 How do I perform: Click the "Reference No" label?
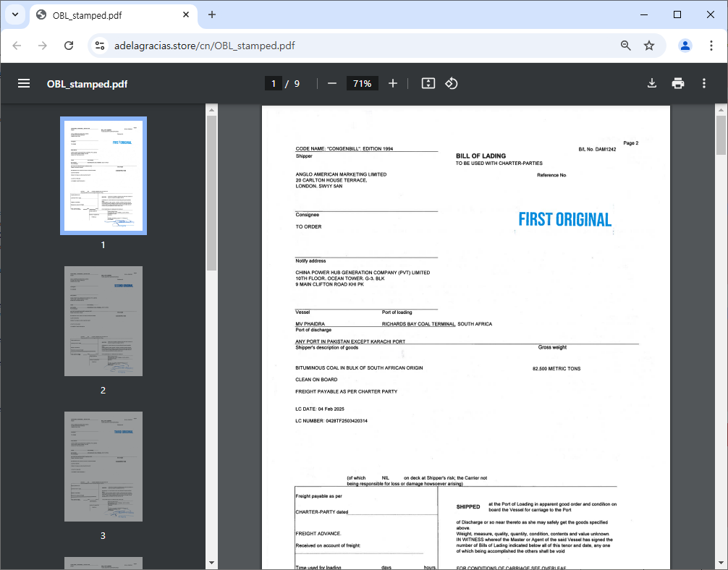(551, 176)
